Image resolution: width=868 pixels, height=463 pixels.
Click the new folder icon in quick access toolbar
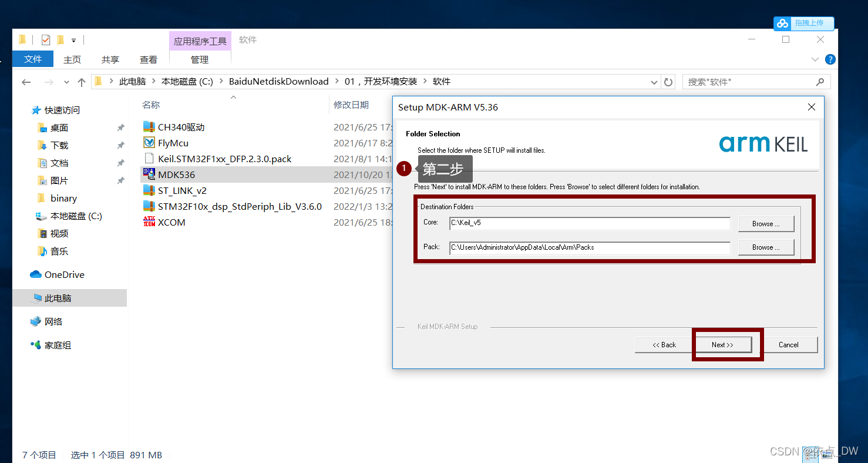tap(60, 40)
